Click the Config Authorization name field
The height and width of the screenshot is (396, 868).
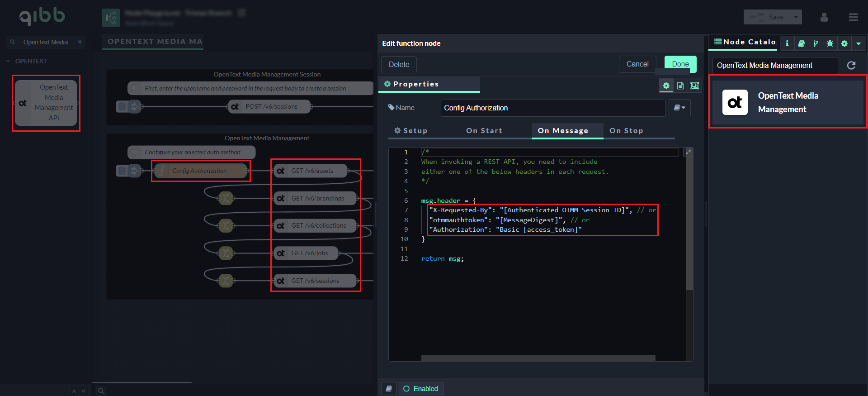552,108
